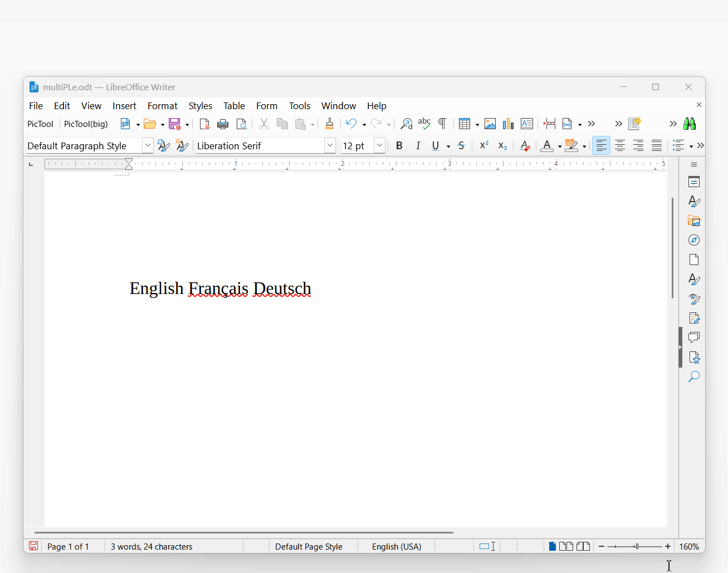Viewport: 728px width, 573px height.
Task: Click the Open folder icon
Action: pyautogui.click(x=149, y=124)
